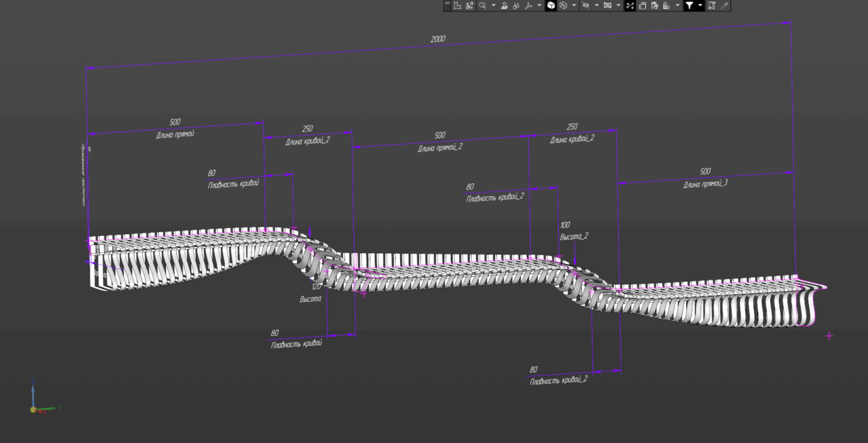Click the "Высота" dimension label
The width and height of the screenshot is (868, 443).
pos(311,298)
